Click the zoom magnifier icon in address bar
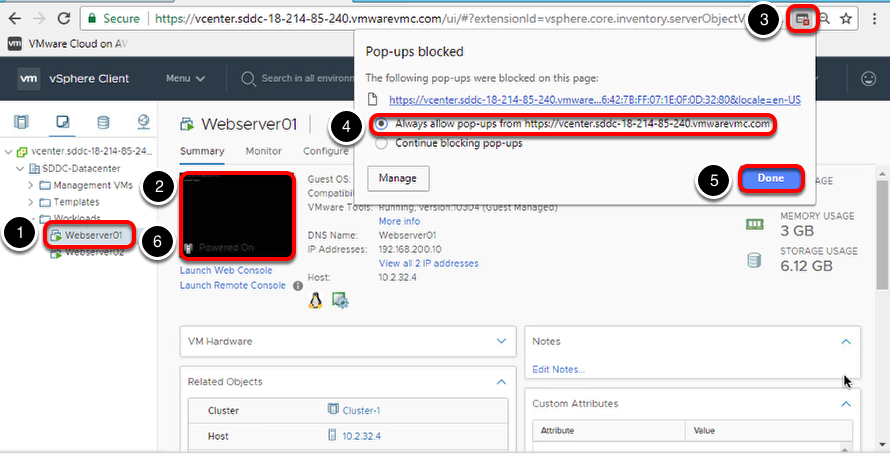Image resolution: width=890 pixels, height=458 pixels. [824, 19]
